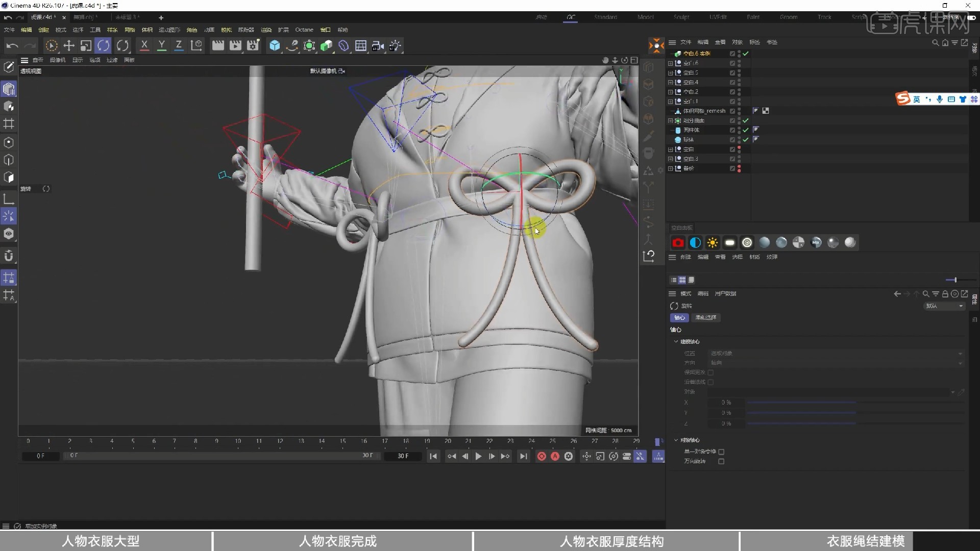Open the 默认 dropdown in attribute manager

tap(944, 306)
